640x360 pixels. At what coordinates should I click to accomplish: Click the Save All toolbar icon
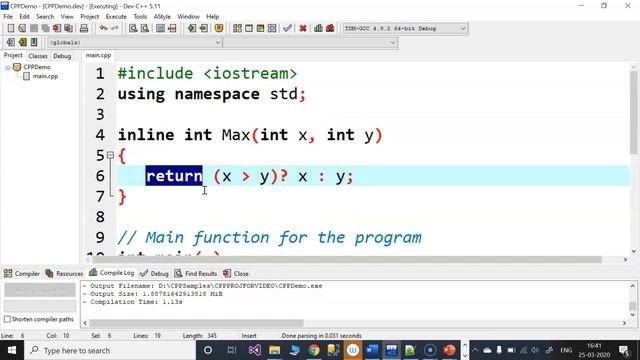45,28
